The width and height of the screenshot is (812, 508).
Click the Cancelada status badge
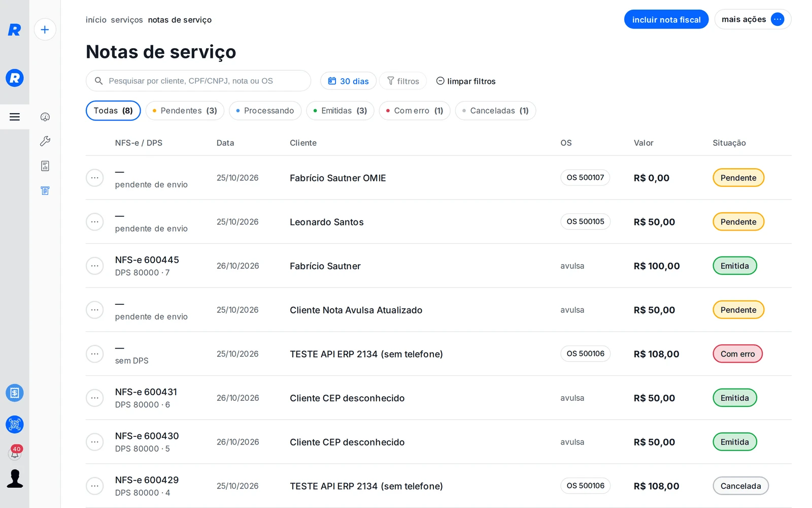(740, 486)
